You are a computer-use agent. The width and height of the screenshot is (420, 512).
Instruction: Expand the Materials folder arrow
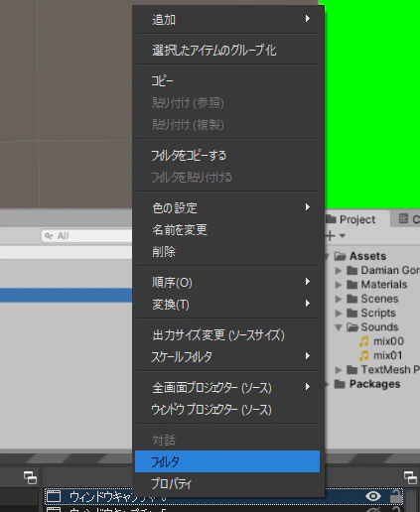pyautogui.click(x=339, y=285)
